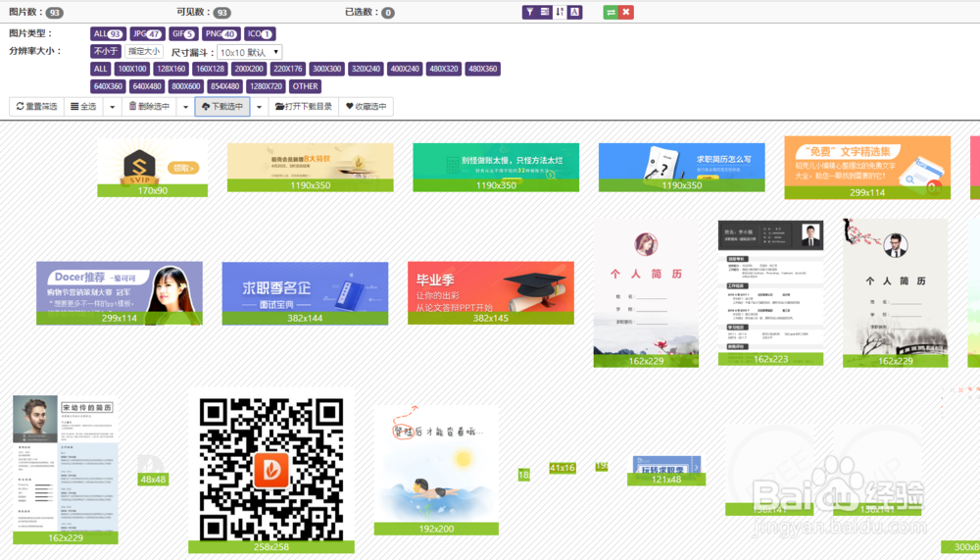Click the red X close button

tap(625, 12)
